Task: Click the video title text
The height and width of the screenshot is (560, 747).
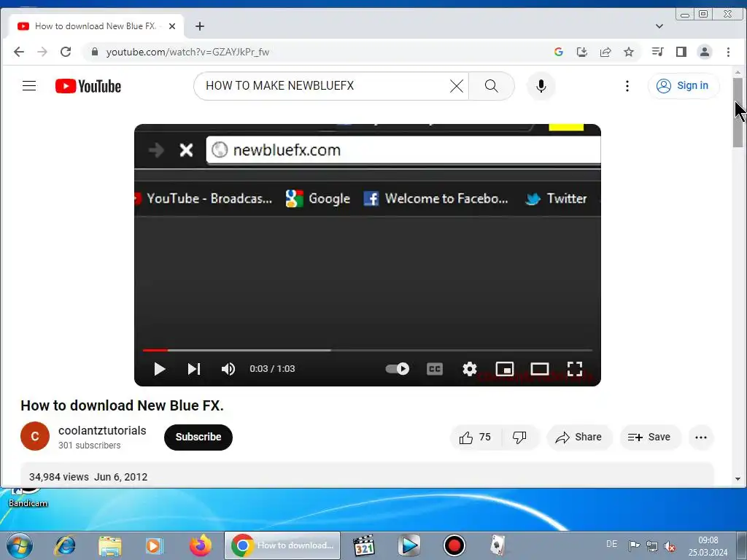Action: click(122, 405)
